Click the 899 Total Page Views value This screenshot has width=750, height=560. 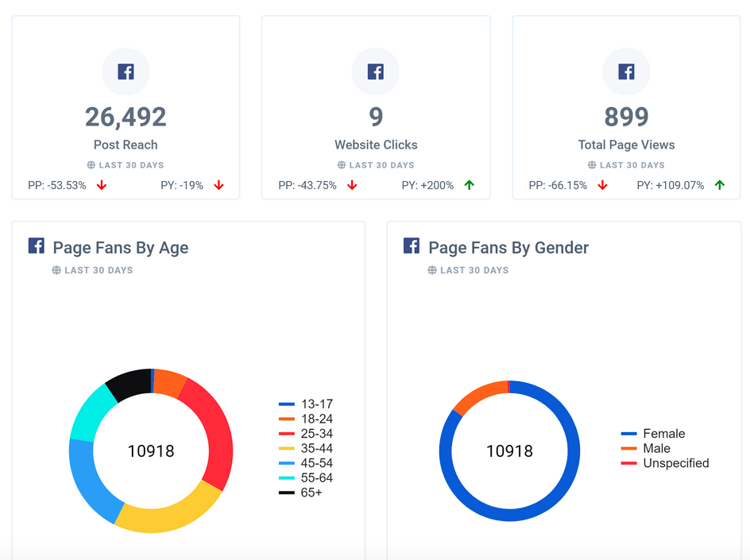[x=627, y=118]
